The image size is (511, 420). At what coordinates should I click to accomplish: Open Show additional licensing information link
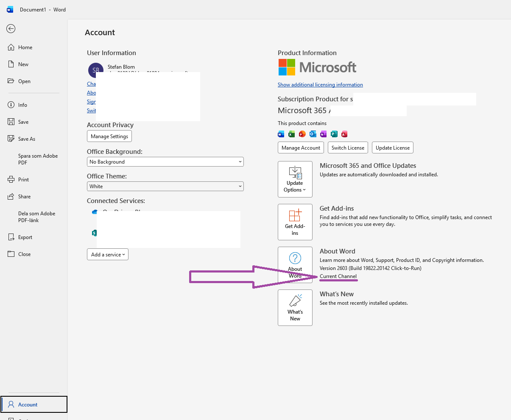pos(320,85)
